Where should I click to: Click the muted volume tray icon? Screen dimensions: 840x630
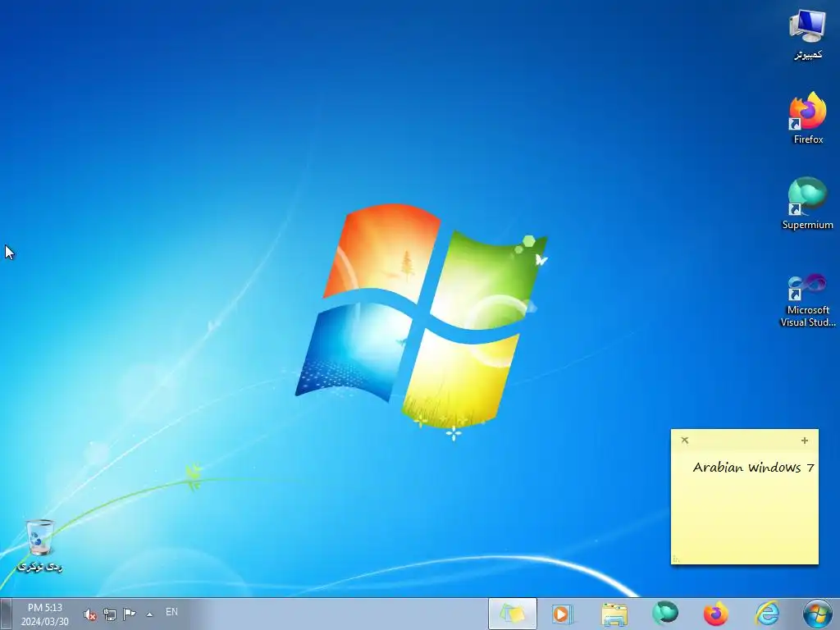coord(90,614)
